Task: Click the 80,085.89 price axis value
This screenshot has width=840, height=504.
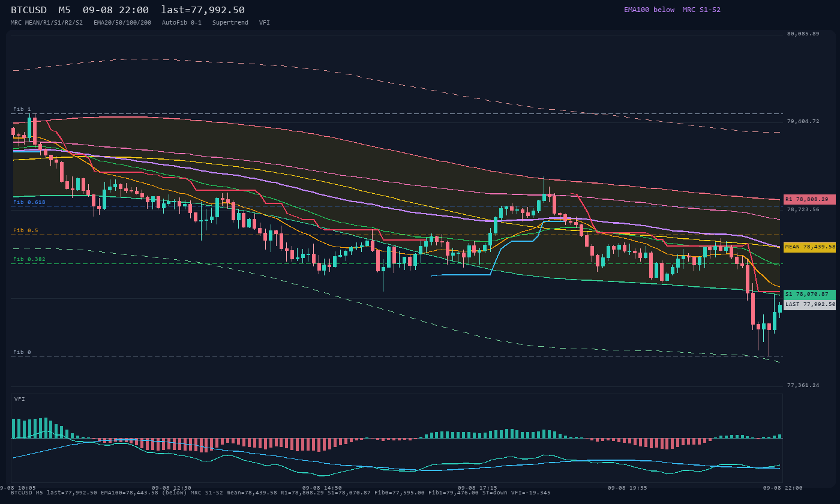Action: click(803, 34)
